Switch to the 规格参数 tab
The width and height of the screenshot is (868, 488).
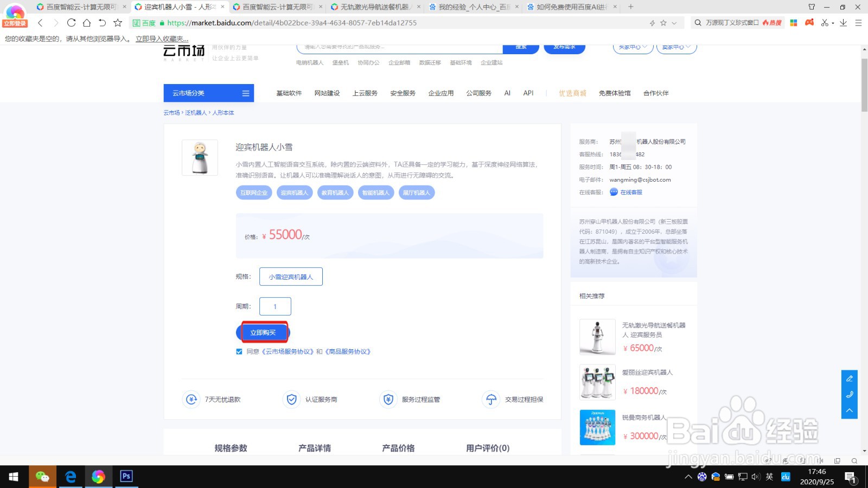click(231, 448)
